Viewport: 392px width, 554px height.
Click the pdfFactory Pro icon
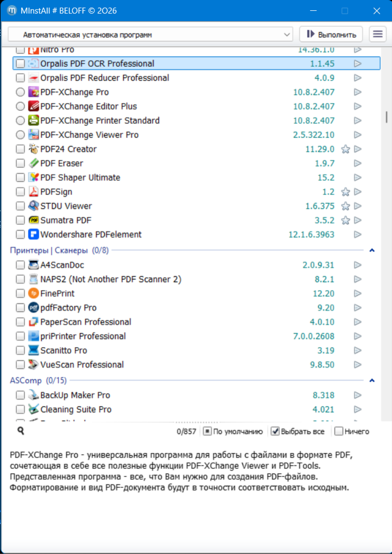tap(34, 308)
